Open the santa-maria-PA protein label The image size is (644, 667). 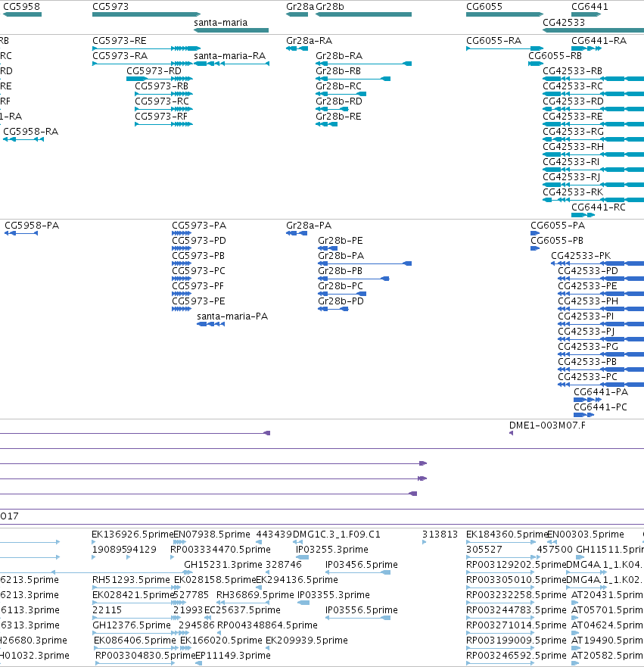tap(232, 316)
